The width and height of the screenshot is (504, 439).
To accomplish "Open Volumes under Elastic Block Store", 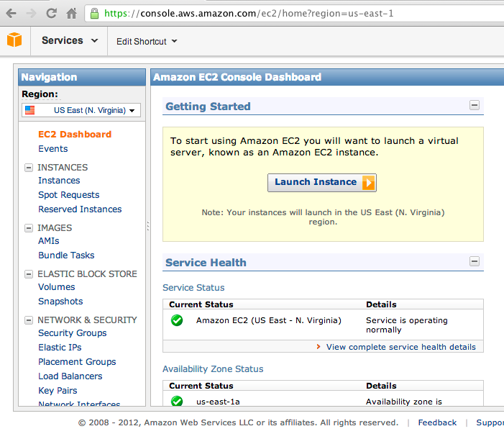I will point(57,287).
